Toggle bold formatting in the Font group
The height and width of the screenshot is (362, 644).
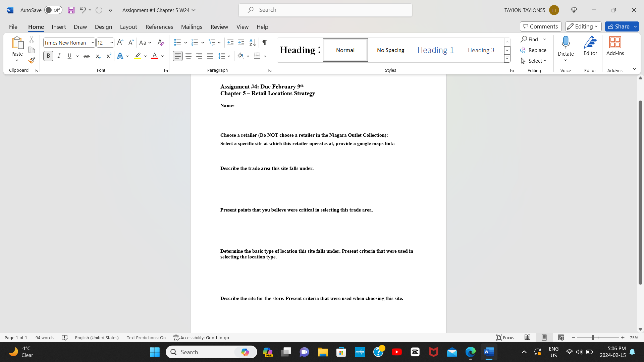[48, 56]
